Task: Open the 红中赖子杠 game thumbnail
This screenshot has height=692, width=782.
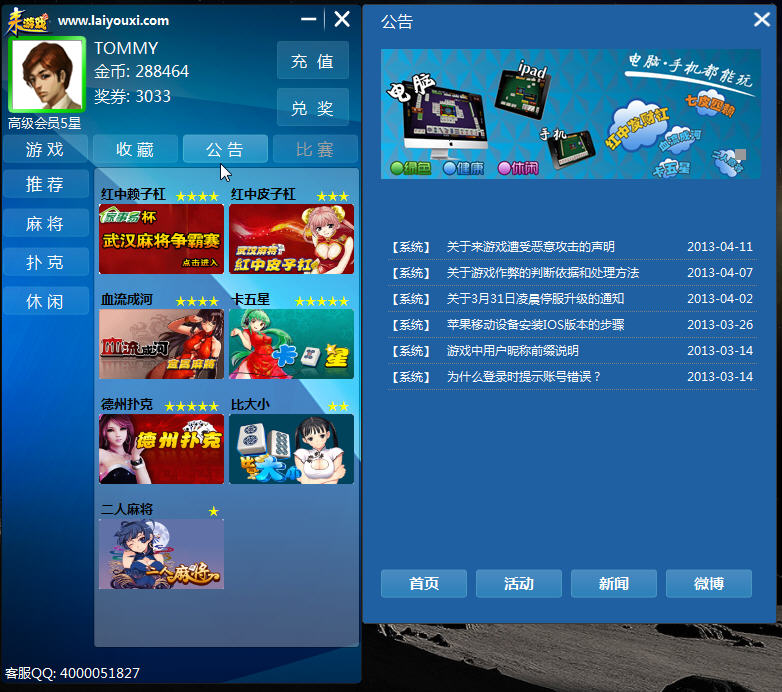Action: [161, 239]
